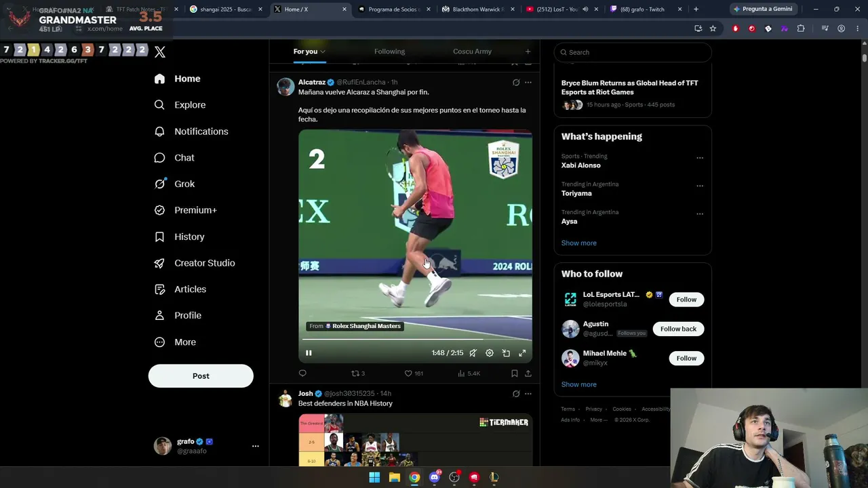Follow Mihael Mehle account
This screenshot has height=488, width=868.
686,358
